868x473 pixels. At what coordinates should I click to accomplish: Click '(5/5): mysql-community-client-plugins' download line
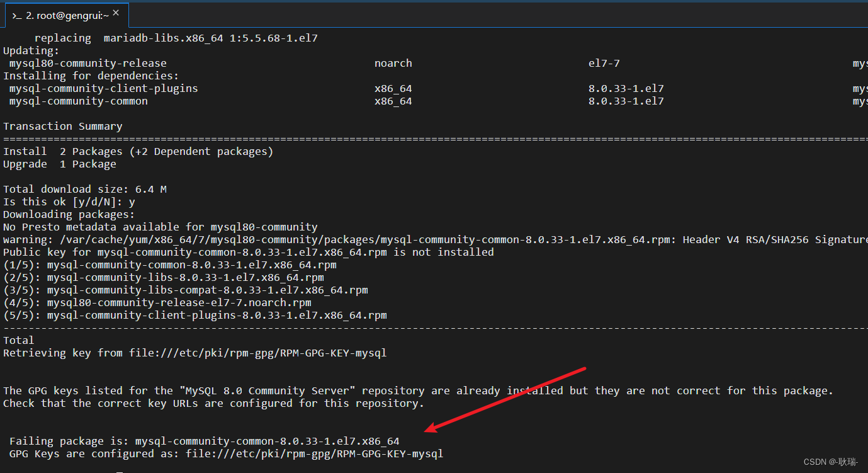tap(195, 316)
